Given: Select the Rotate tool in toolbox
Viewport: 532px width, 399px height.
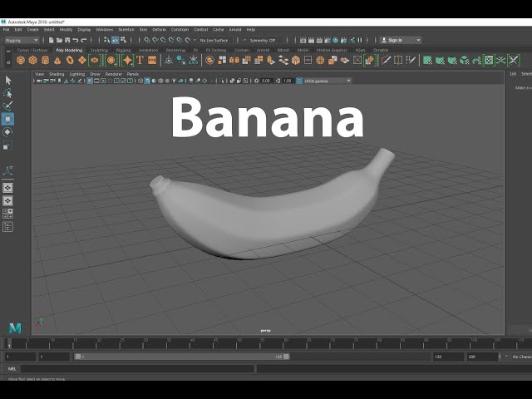Looking at the screenshot, I should coord(7,132).
